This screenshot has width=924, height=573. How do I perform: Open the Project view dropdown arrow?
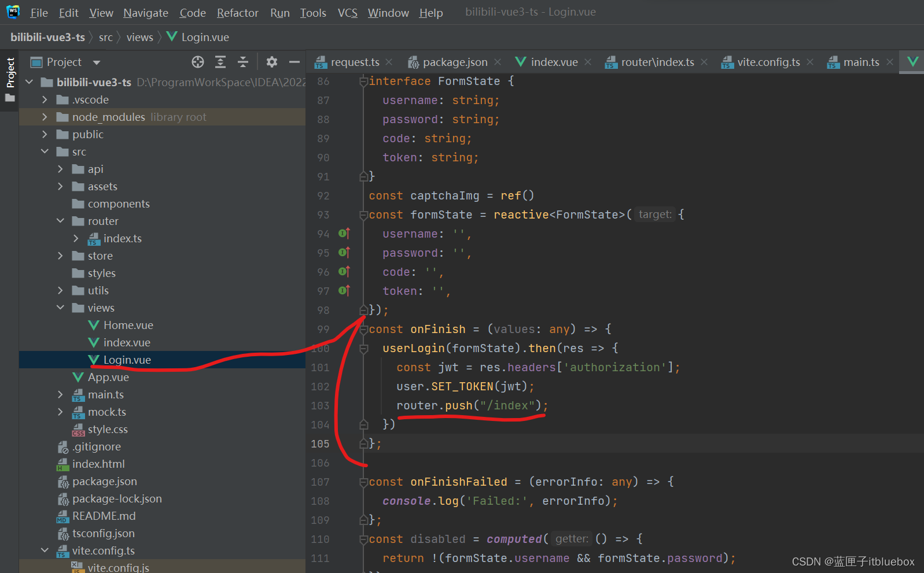click(x=97, y=62)
